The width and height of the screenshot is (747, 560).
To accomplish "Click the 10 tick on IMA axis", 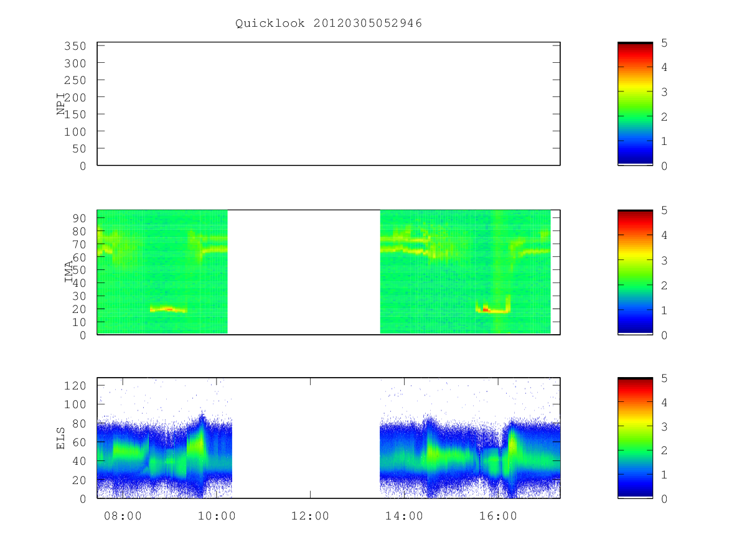I will [78, 322].
